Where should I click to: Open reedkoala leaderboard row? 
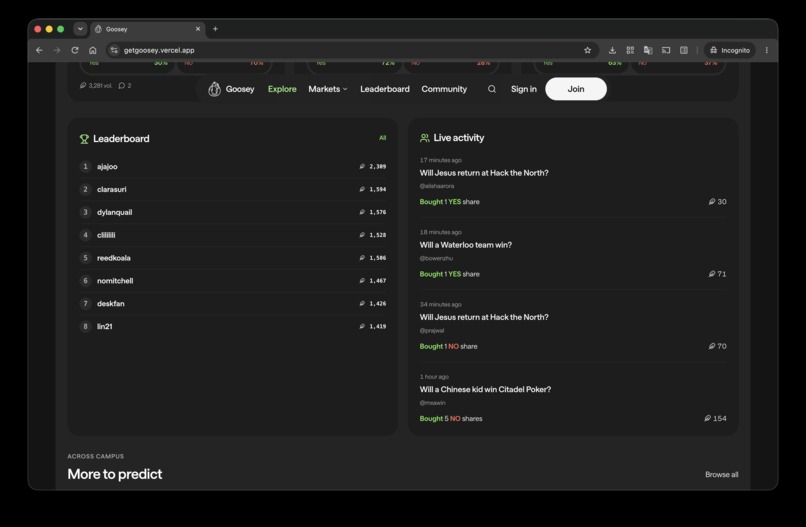pos(233,258)
